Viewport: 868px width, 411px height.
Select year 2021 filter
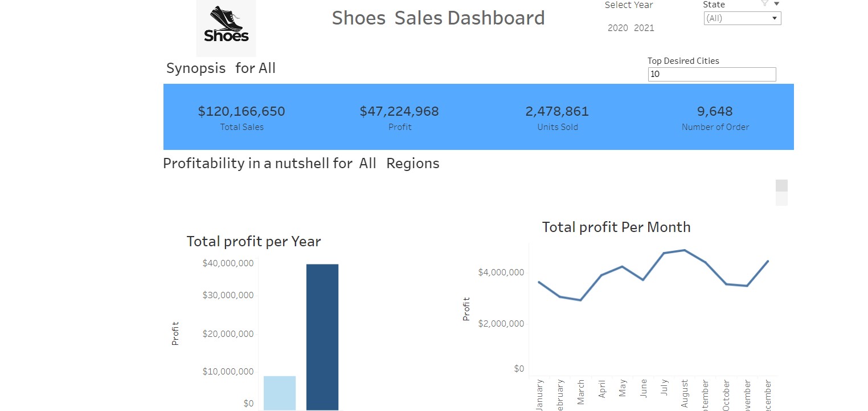point(644,28)
